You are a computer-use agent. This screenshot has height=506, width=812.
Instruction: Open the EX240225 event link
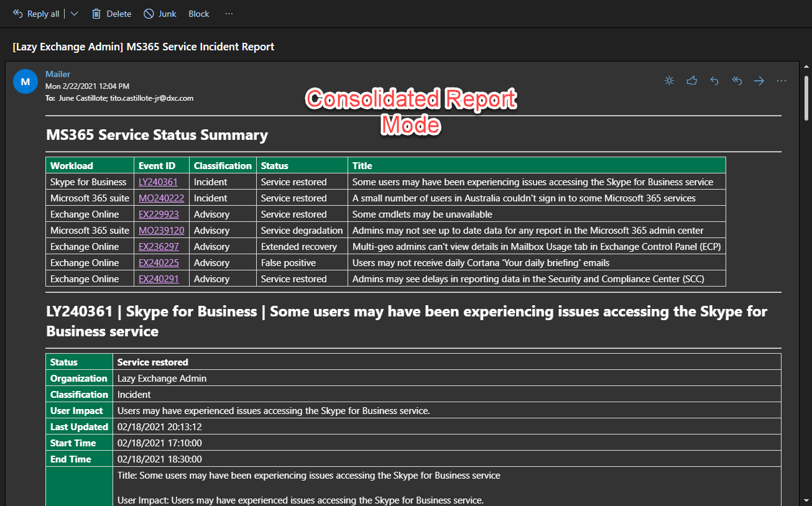[159, 263]
